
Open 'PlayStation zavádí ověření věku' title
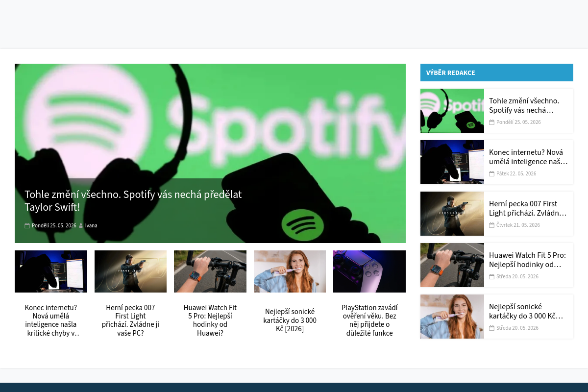tap(369, 320)
